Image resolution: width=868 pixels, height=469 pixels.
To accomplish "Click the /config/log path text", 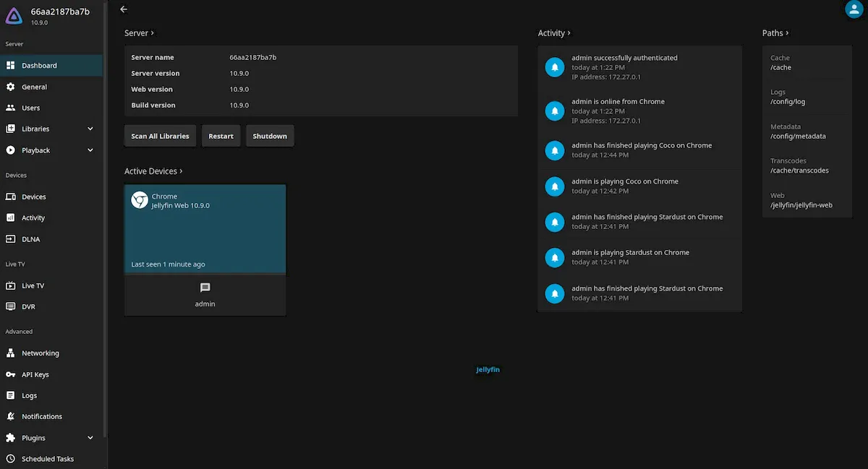I will pos(788,102).
